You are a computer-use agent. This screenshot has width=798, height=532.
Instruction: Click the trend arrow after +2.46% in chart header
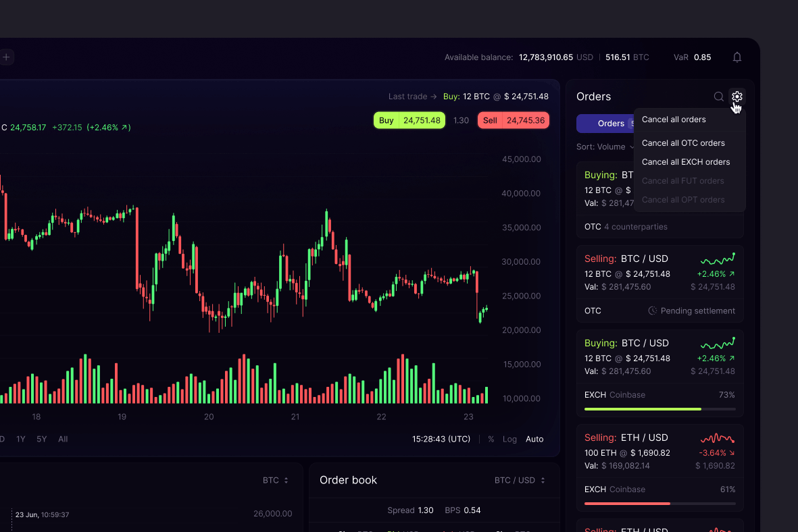[123, 127]
